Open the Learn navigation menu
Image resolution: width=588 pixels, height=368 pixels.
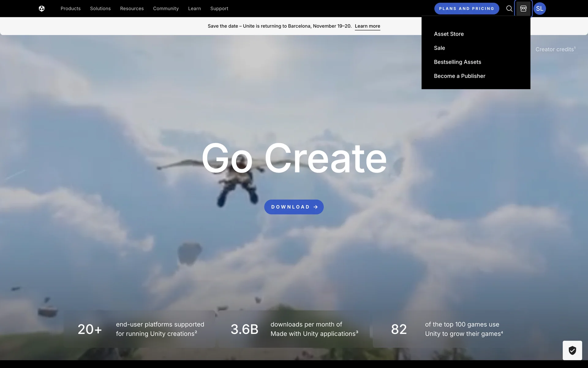(x=194, y=9)
